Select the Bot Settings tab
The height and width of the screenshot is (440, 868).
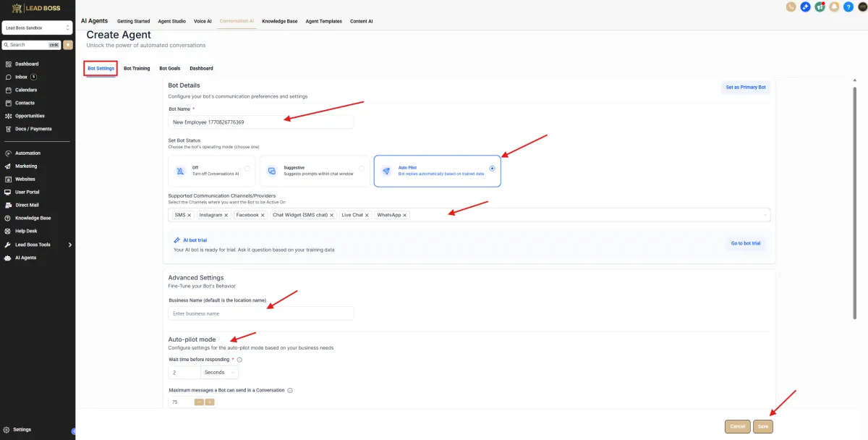pos(101,68)
